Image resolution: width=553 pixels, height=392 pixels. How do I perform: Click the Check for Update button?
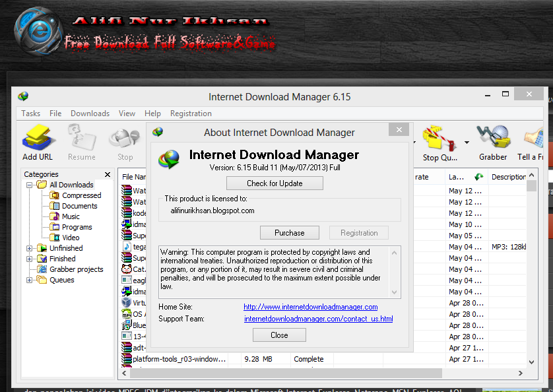pyautogui.click(x=275, y=183)
